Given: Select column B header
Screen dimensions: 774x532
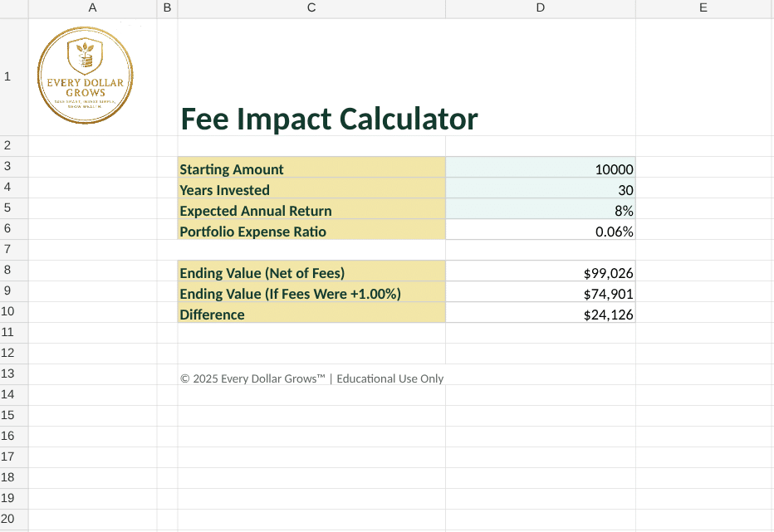Looking at the screenshot, I should coord(167,8).
